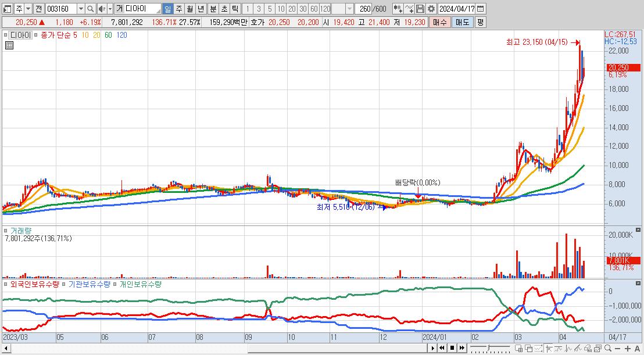Focus the stock code field 003160
Viewport: 644px width, 355px height.
tap(60, 9)
